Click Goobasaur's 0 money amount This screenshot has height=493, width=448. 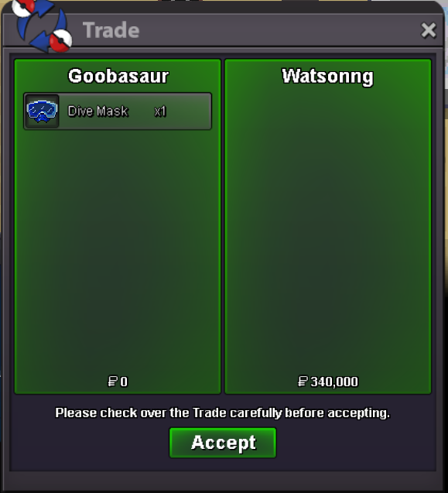(x=124, y=382)
